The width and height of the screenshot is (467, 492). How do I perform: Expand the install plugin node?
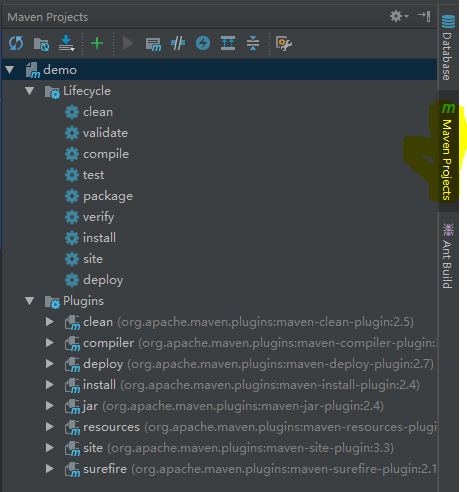tap(50, 385)
